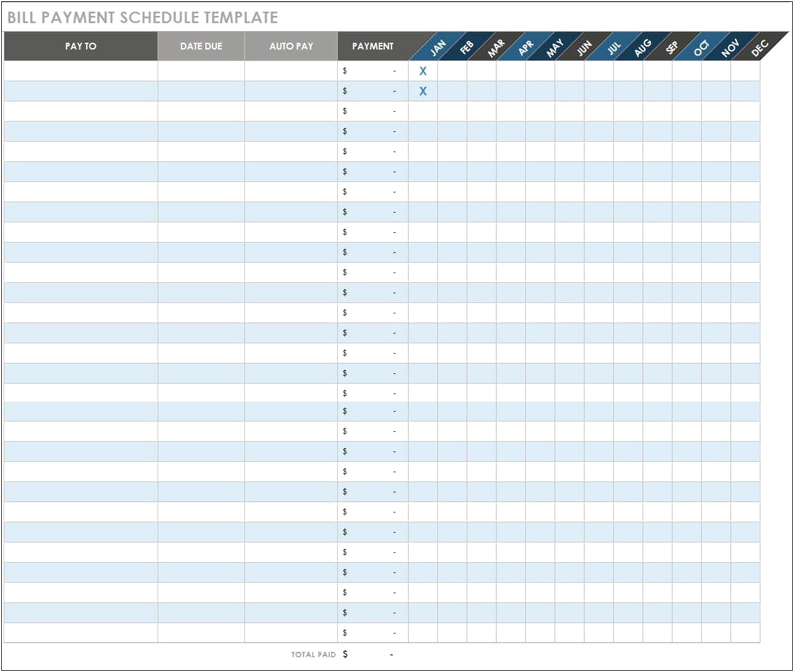Click the first row DATE DUE cell
Viewport: 794px width, 672px height.
201,71
